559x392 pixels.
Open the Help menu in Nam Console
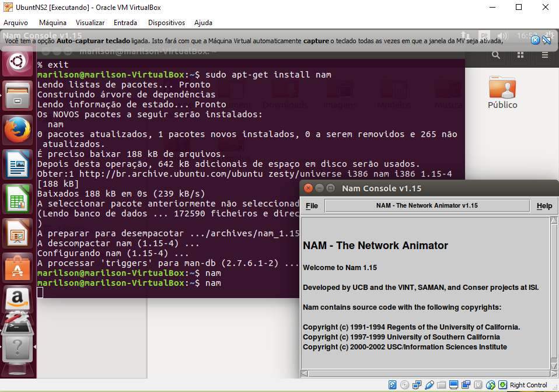(544, 205)
